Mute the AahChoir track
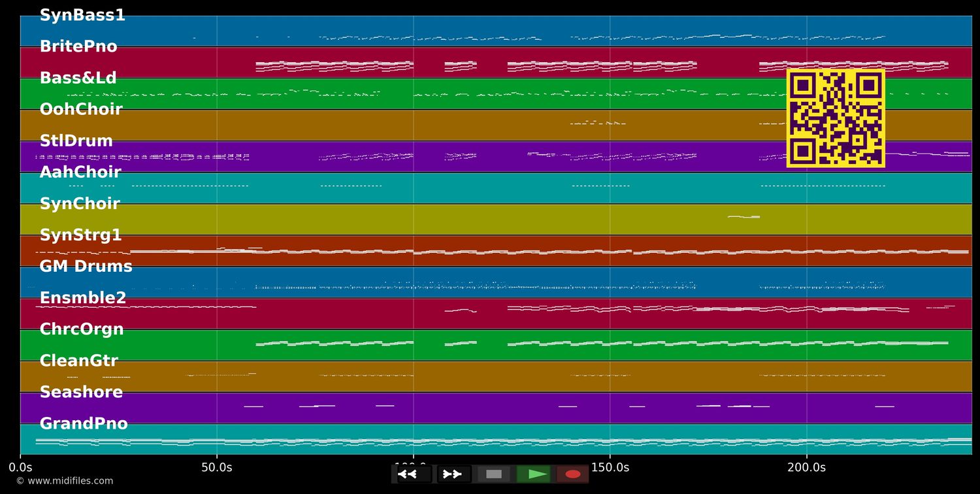The height and width of the screenshot is (494, 980). coord(80,172)
